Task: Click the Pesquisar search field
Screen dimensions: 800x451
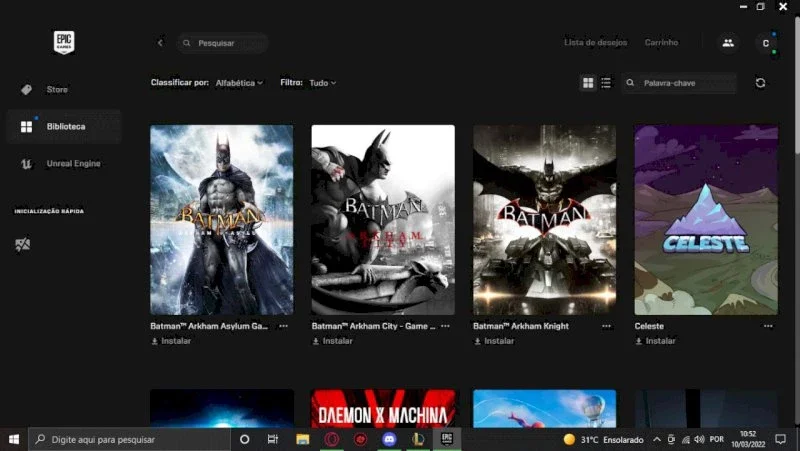Action: tap(223, 43)
